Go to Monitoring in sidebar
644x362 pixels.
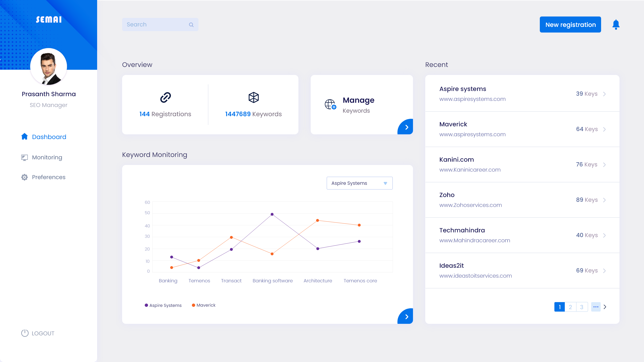[47, 157]
